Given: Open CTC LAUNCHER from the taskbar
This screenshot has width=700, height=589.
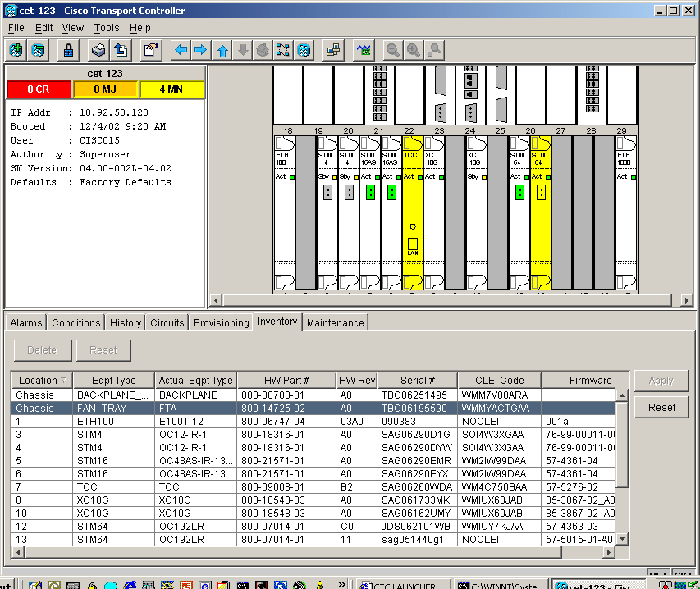Looking at the screenshot, I should (403, 585).
